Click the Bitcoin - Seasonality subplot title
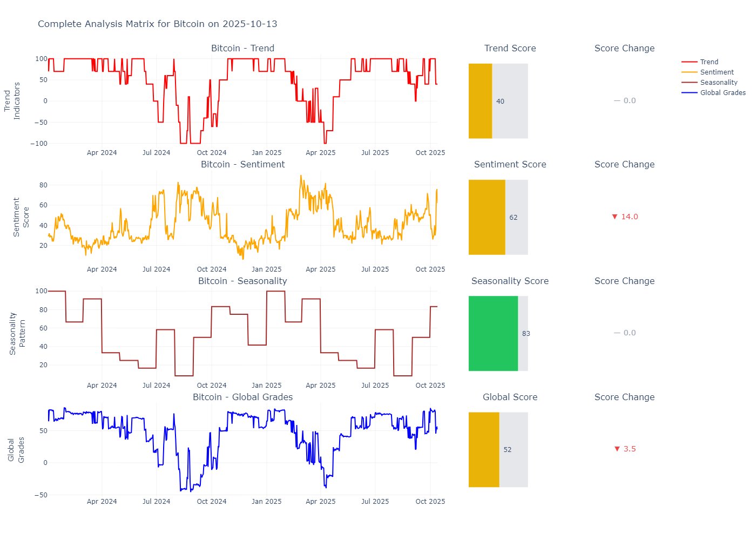The image size is (756, 540). point(242,281)
